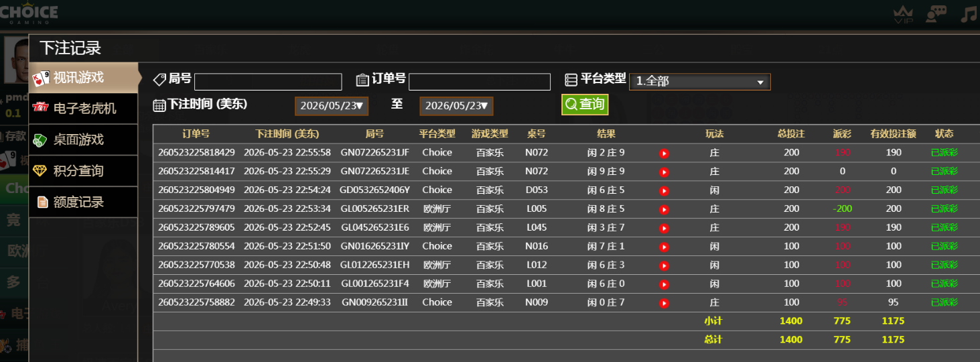Image resolution: width=980 pixels, height=362 pixels.
Task: Click round number GN072265231JF
Action: click(374, 152)
